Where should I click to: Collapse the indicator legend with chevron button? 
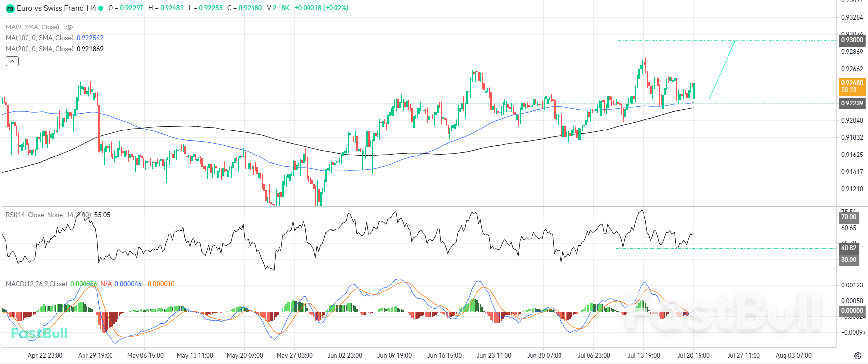click(12, 61)
